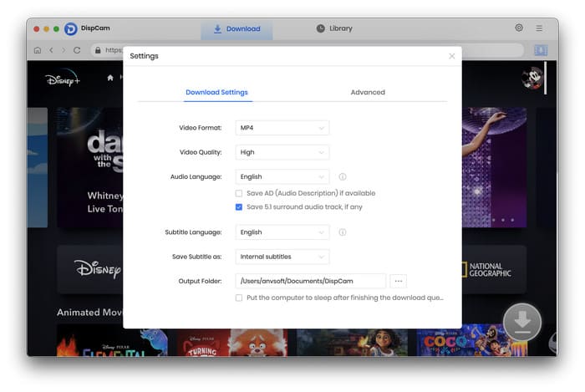Viewport: 585px width, 392px height.
Task: Click the Dancing with the Stars banner
Action: coord(90,168)
